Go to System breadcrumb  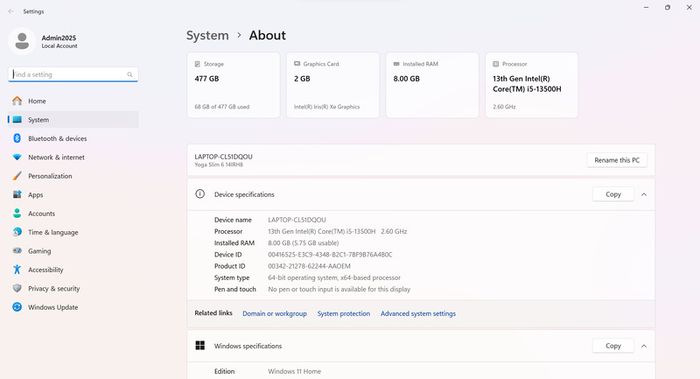pos(208,35)
